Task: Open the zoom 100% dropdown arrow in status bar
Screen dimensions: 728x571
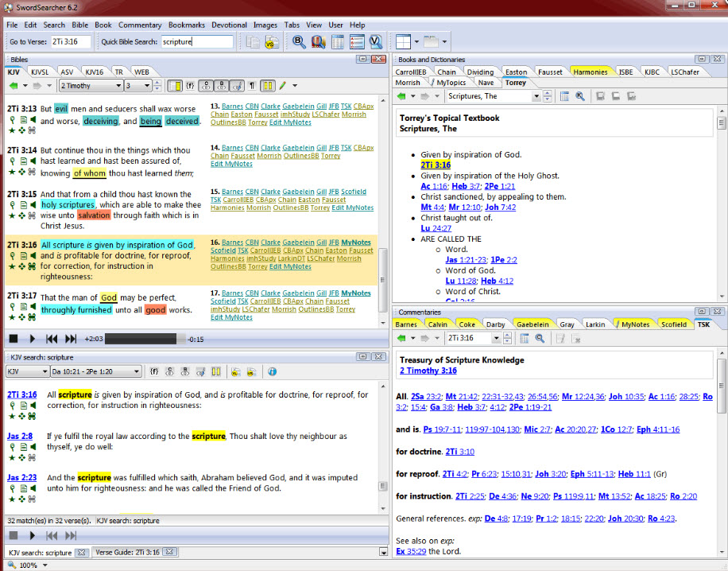Action: (45, 565)
